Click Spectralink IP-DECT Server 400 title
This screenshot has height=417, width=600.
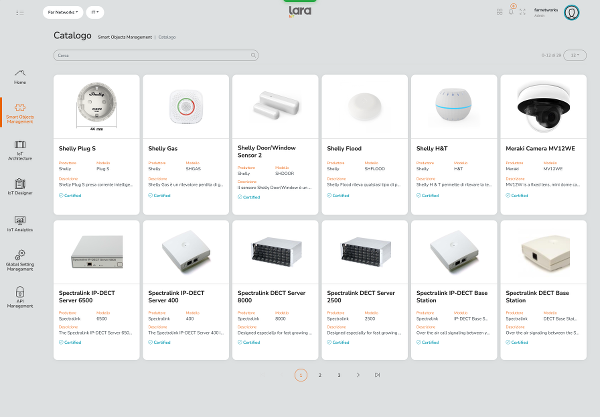click(x=176, y=296)
